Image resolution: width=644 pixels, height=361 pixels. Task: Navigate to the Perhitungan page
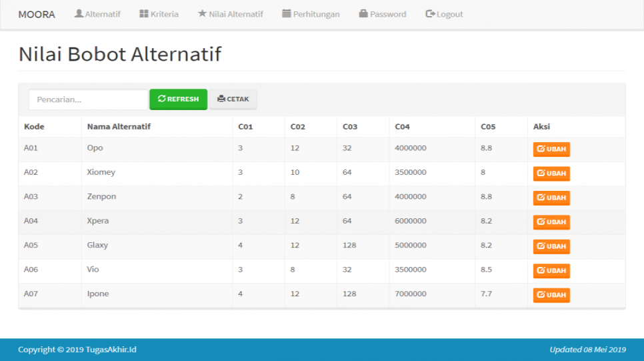coord(311,14)
